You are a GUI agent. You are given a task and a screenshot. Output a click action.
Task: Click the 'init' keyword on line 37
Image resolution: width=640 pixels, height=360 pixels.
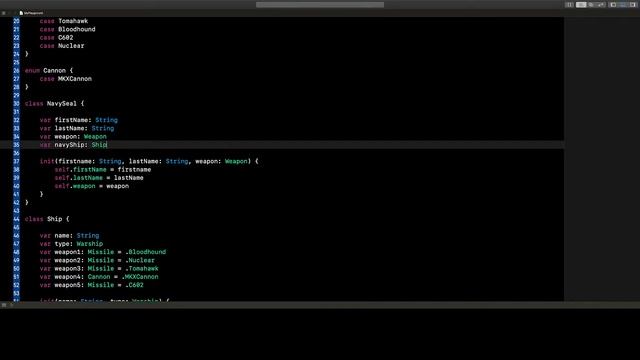click(x=47, y=161)
